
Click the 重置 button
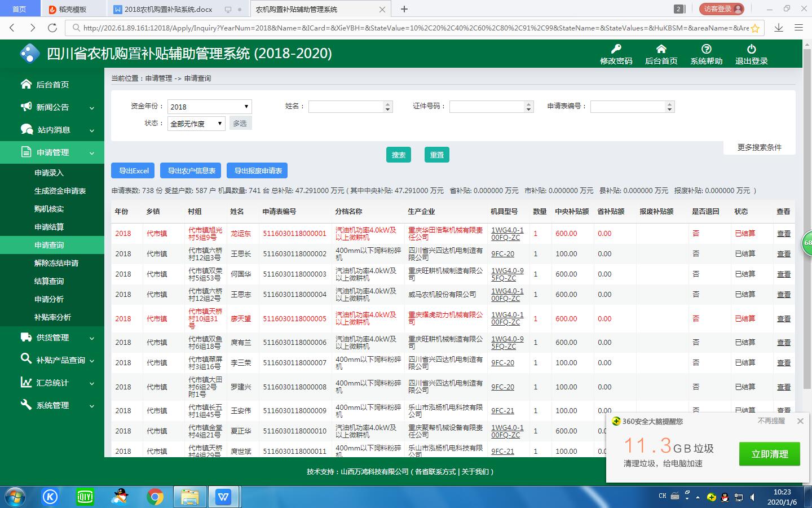[437, 155]
